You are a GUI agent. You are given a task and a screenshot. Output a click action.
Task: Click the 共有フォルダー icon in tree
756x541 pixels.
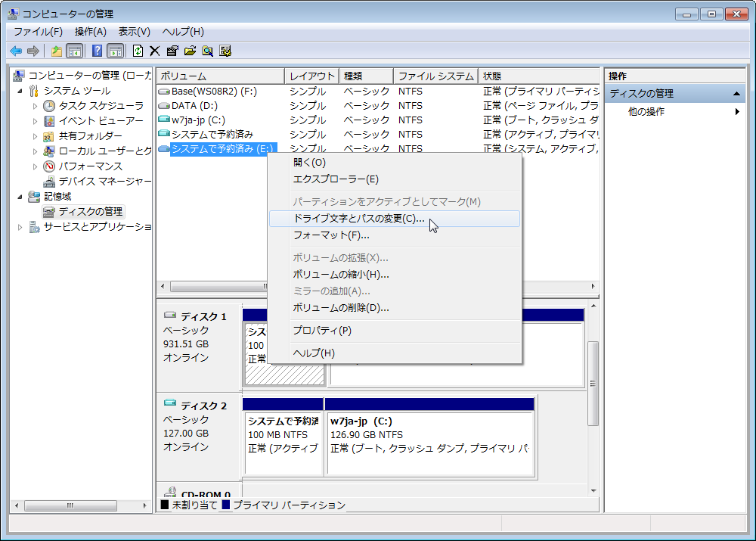pyautogui.click(x=48, y=136)
